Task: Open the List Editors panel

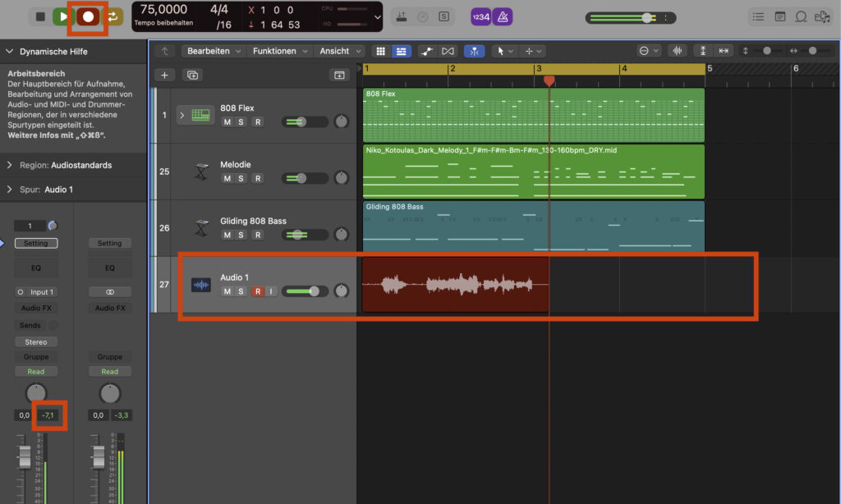Action: [758, 16]
